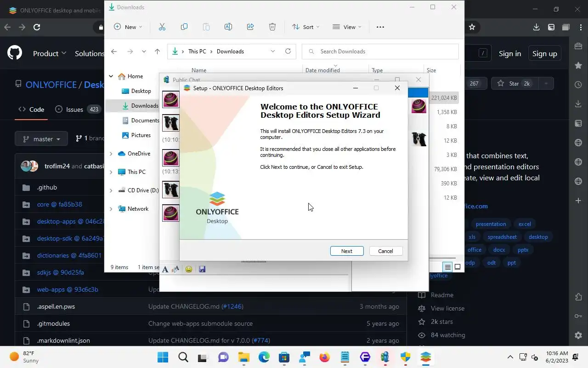Open the desktop-apps submodule link

[x=70, y=221]
